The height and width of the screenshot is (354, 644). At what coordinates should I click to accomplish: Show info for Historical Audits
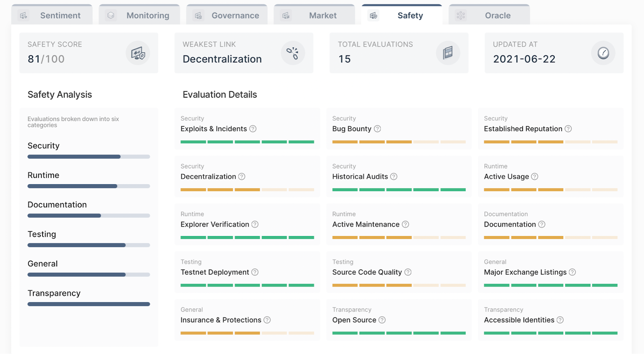click(x=394, y=177)
